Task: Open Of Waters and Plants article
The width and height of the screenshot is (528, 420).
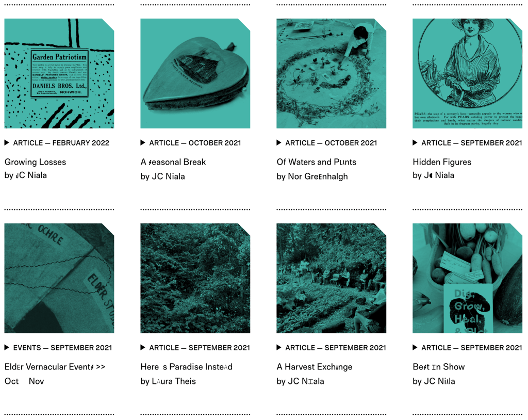Action: 317,162
